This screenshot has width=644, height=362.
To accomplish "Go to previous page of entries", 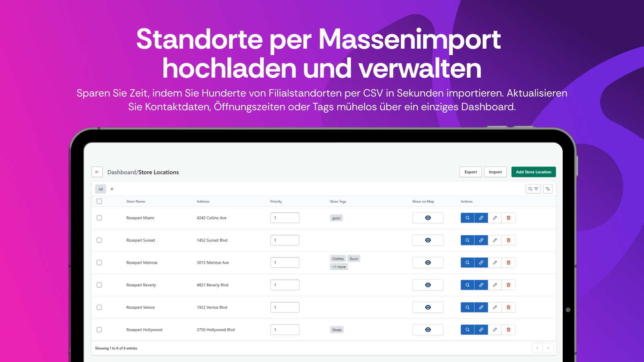I will coord(537,348).
